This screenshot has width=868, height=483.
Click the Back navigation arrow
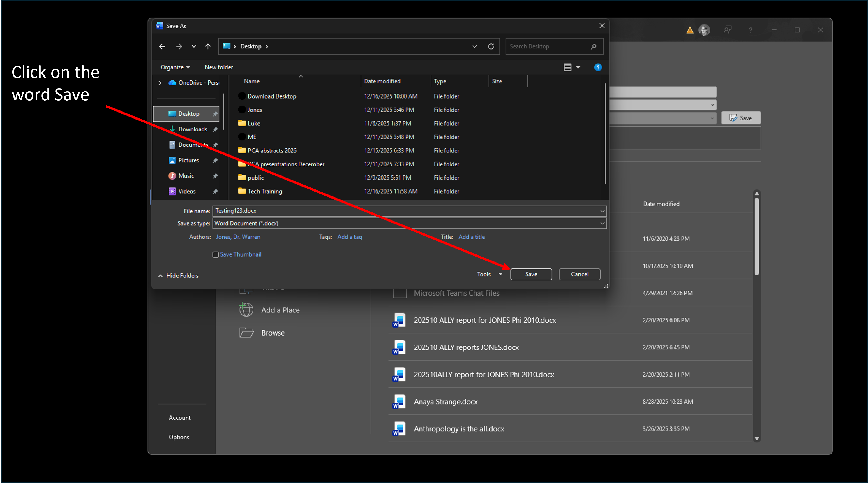click(162, 47)
